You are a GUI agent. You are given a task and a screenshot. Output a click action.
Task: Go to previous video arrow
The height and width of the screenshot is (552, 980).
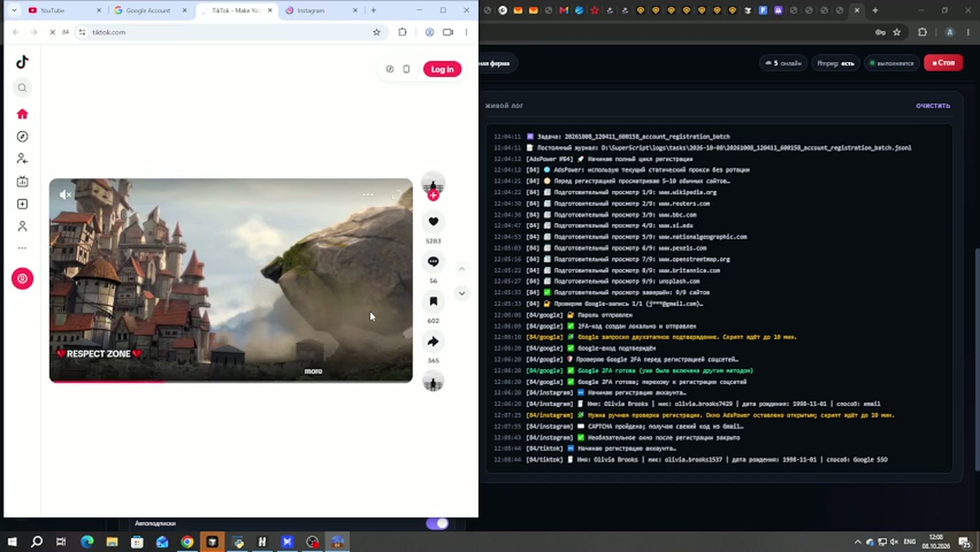point(461,269)
